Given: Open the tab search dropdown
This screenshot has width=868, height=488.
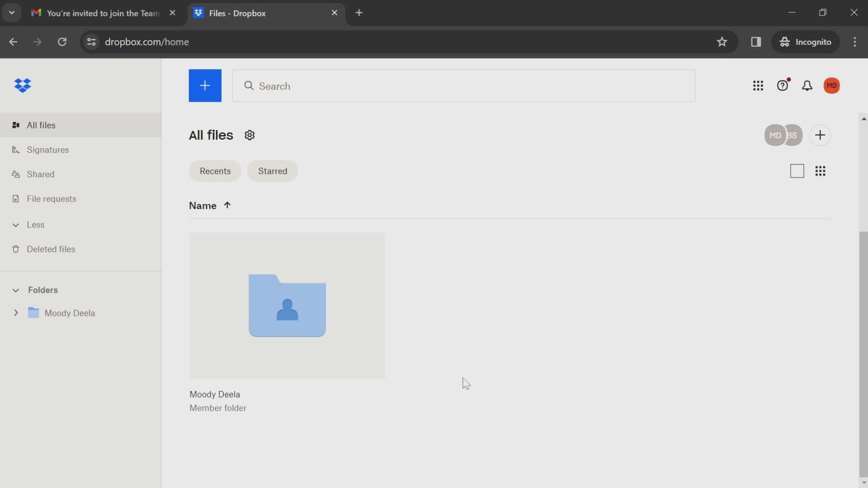Looking at the screenshot, I should click(12, 13).
